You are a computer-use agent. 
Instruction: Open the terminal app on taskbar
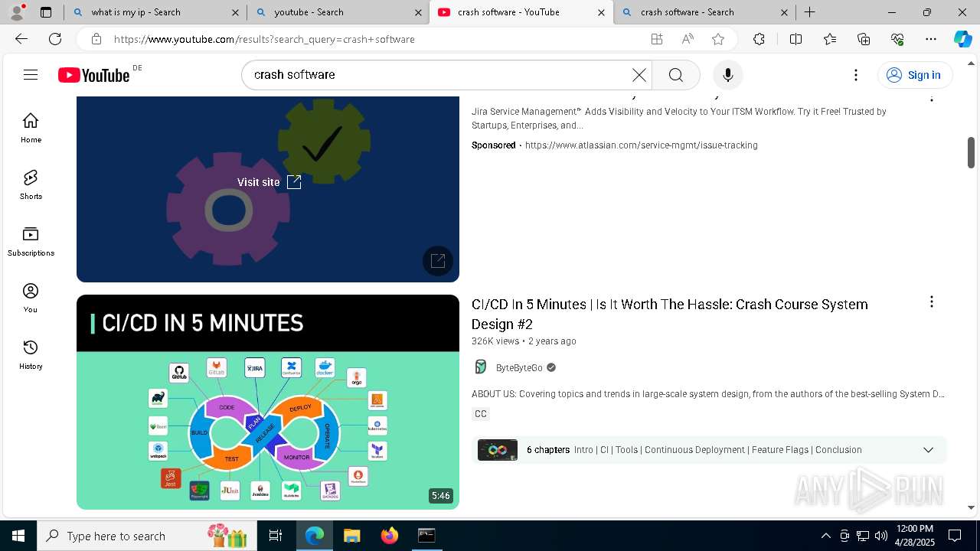pos(426,536)
